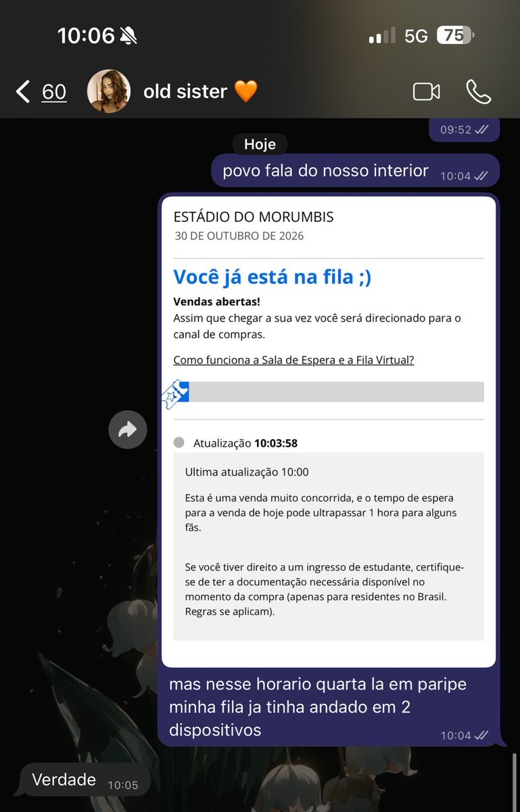Tap the 'Você já está na fila ;)' heading
The height and width of the screenshot is (812, 520).
click(272, 277)
